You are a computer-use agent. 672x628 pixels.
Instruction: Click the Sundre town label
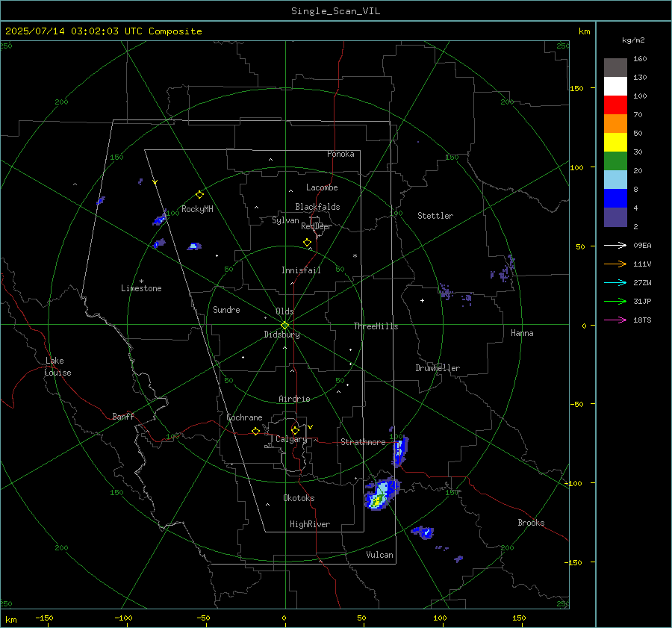(226, 310)
